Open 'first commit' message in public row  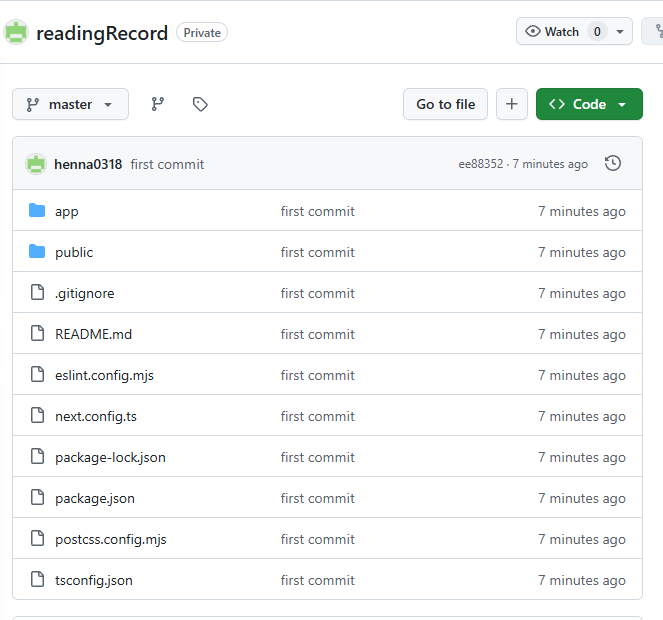[318, 252]
